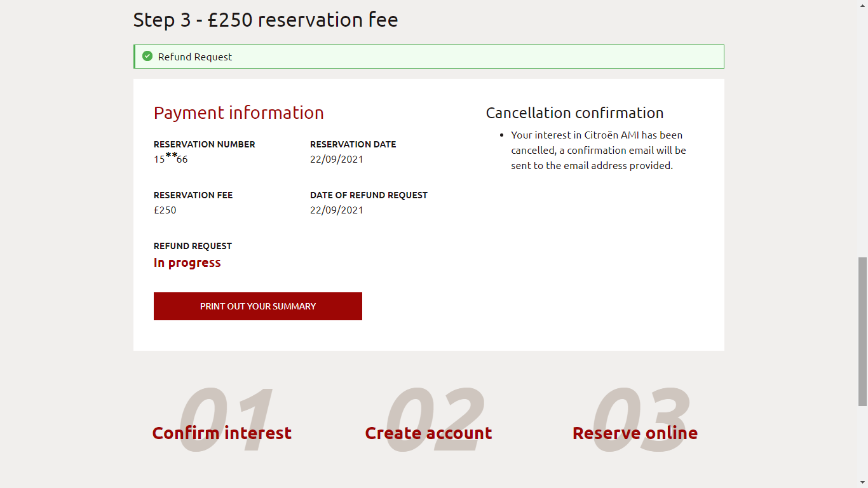Click the Payment information heading
Image resolution: width=868 pixels, height=488 pixels.
tap(239, 112)
